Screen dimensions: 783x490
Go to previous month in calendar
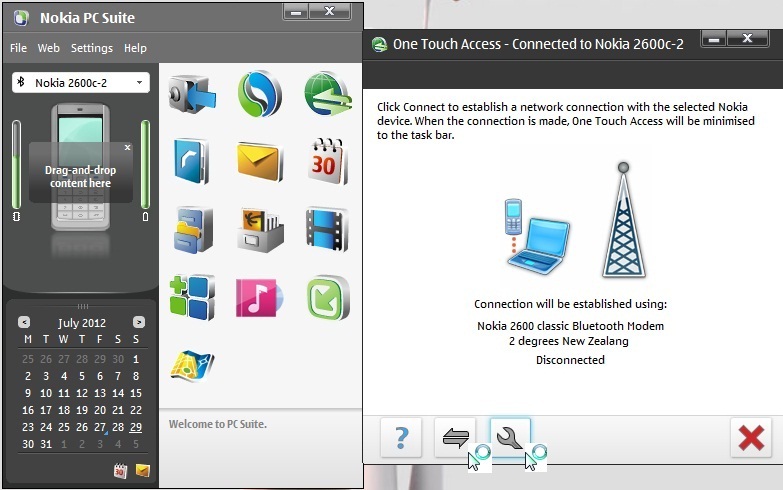(x=24, y=323)
